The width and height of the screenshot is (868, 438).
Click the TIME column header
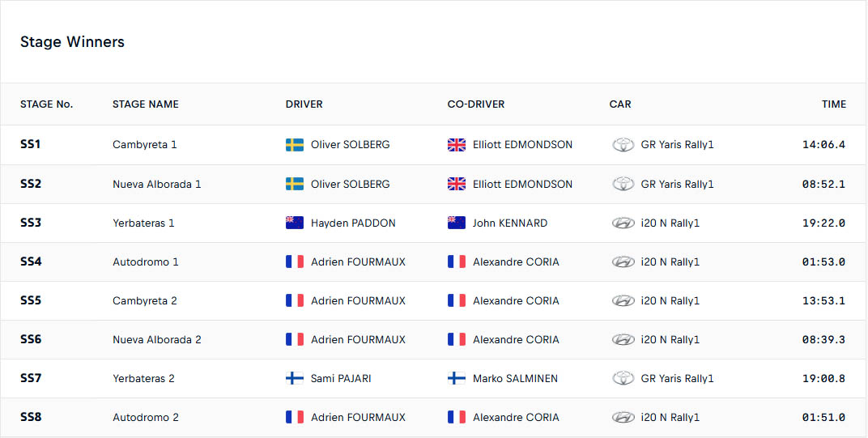[x=834, y=104]
